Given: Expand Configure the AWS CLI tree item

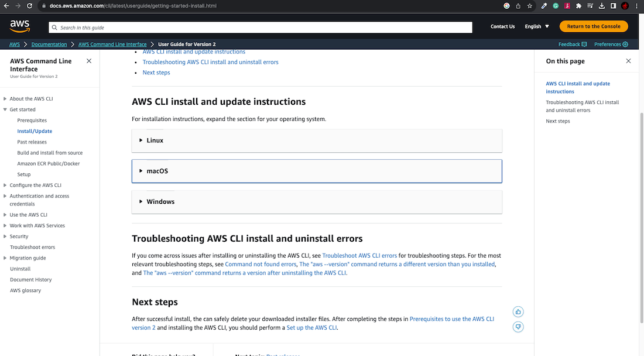Looking at the screenshot, I should click(x=5, y=185).
